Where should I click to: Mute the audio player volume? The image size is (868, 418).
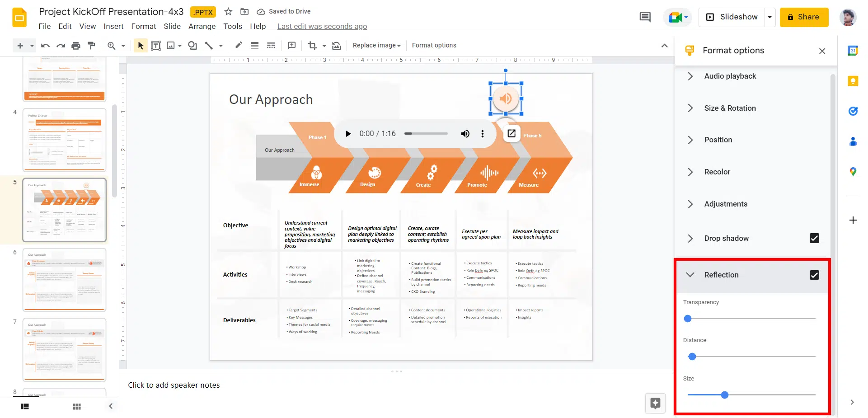pyautogui.click(x=465, y=134)
